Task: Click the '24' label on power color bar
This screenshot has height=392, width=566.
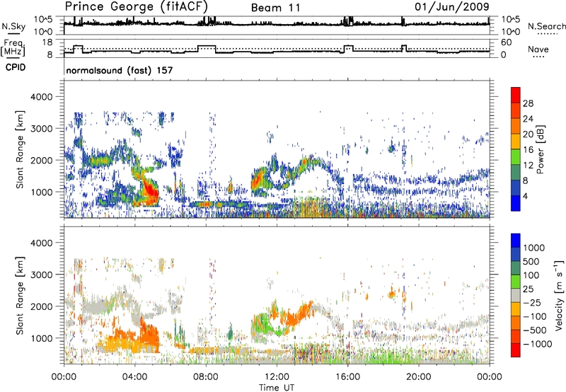Action: pos(528,119)
